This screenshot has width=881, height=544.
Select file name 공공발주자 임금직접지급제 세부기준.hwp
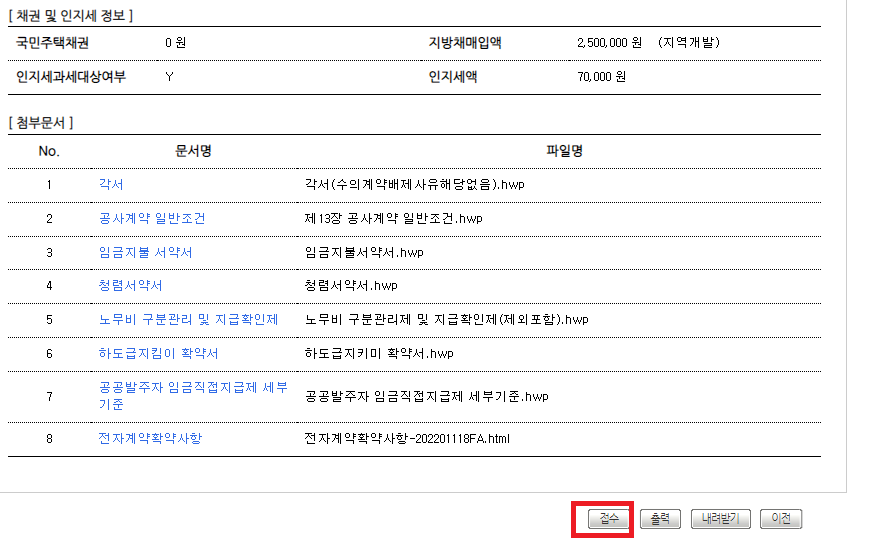(x=426, y=397)
